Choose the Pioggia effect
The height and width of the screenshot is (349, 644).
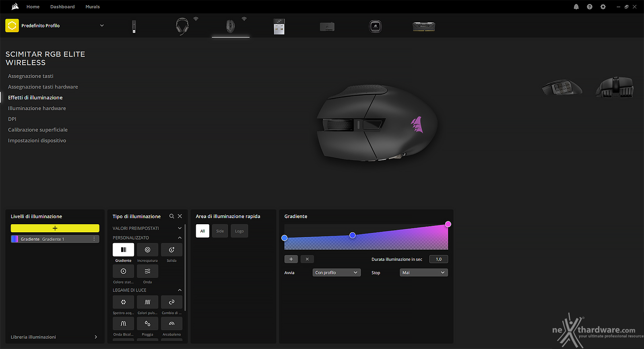pyautogui.click(x=147, y=324)
